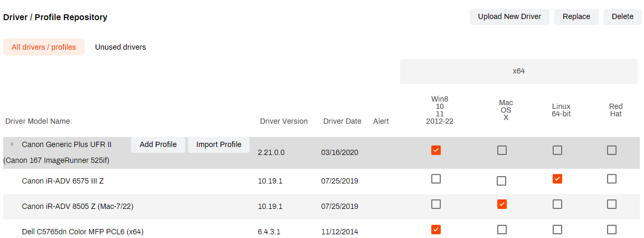
Task: Click the Upload New Driver button
Action: pyautogui.click(x=509, y=16)
